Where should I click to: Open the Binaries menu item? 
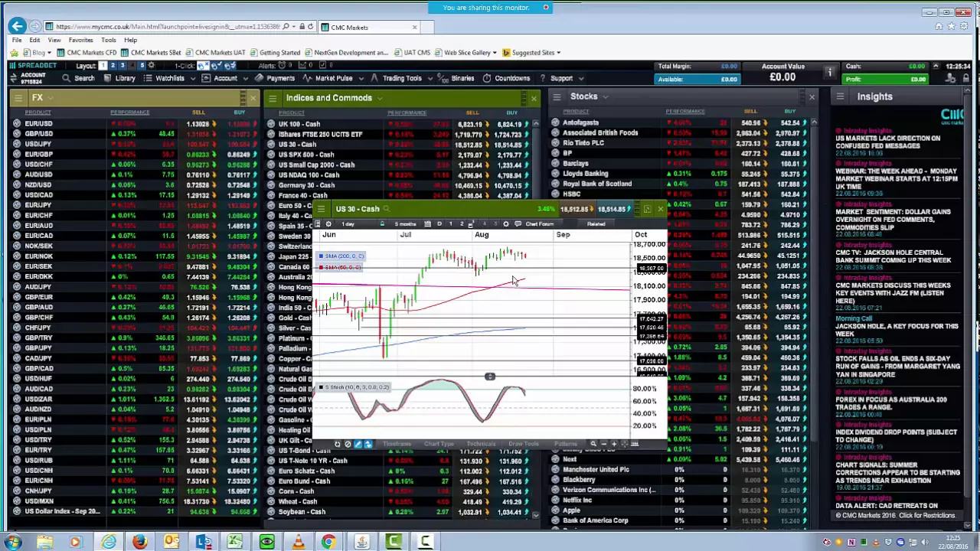457,78
